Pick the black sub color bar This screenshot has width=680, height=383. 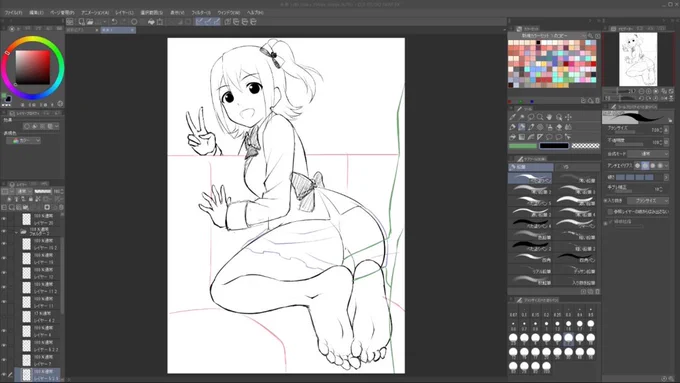point(554,146)
